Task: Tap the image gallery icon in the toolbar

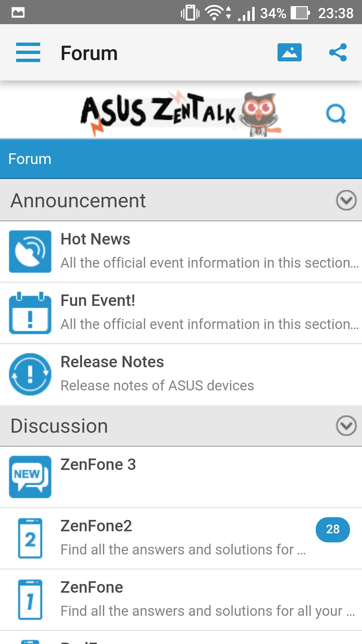Action: (x=289, y=52)
